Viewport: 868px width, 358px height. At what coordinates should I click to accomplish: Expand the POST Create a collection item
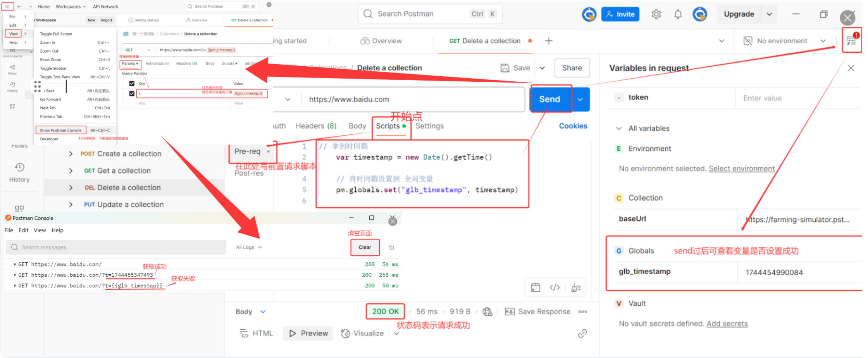[71, 154]
